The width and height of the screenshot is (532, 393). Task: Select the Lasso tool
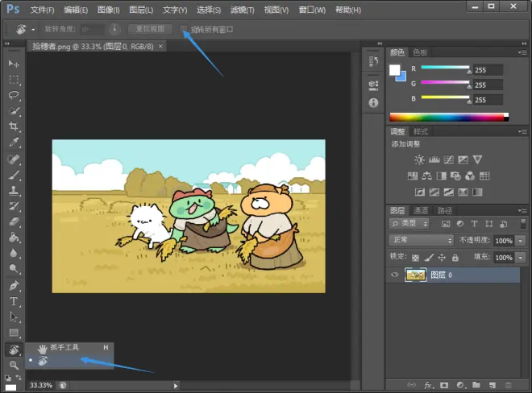(x=14, y=95)
